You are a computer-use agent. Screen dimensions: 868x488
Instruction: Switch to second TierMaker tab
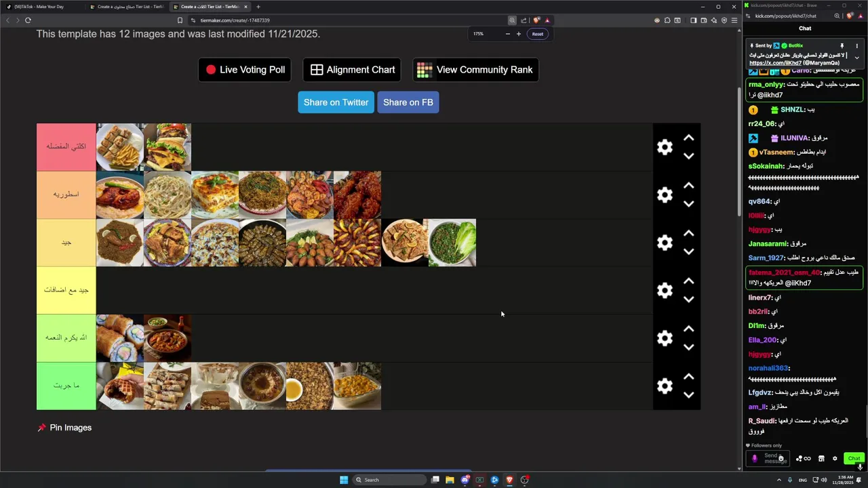127,7
